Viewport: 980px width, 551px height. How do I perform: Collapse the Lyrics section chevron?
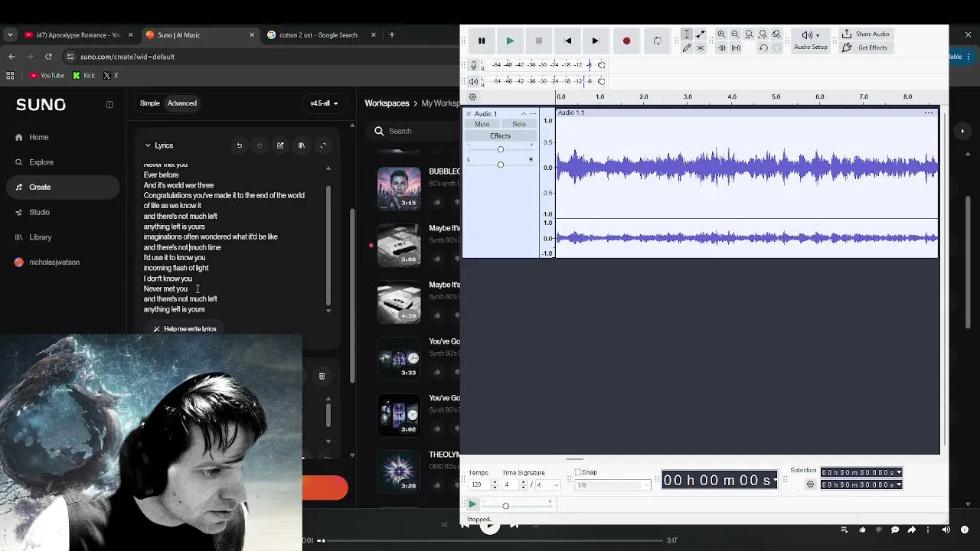148,145
